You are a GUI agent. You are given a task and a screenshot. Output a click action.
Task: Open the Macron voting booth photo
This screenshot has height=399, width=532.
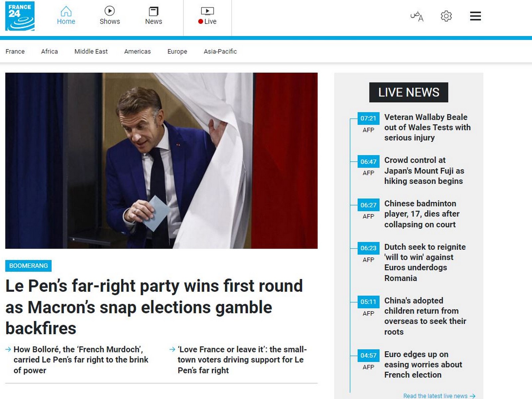161,160
